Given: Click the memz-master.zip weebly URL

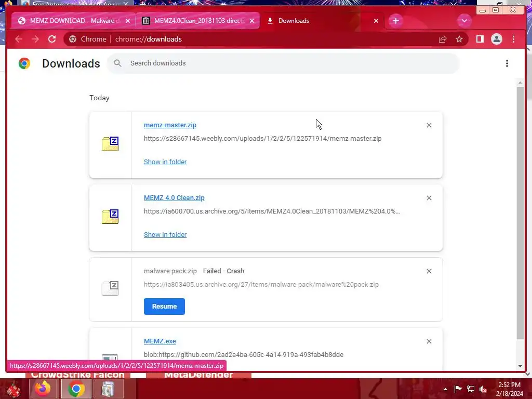Looking at the screenshot, I should tap(262, 138).
